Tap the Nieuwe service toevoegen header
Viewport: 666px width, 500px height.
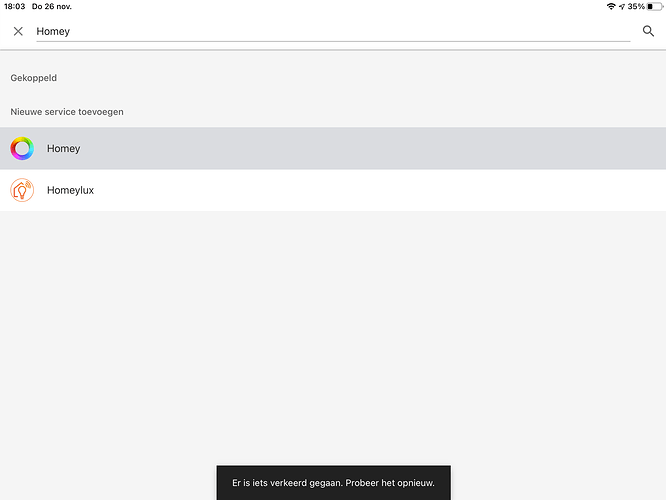tap(67, 112)
